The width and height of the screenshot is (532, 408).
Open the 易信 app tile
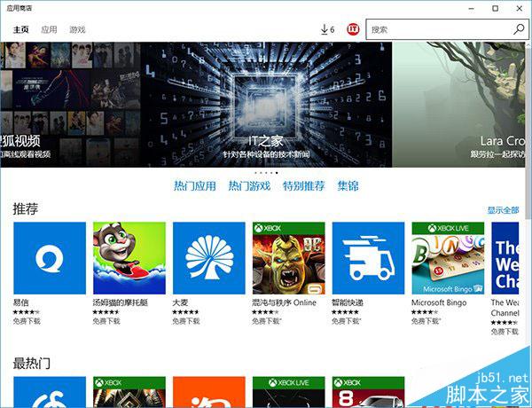50,258
